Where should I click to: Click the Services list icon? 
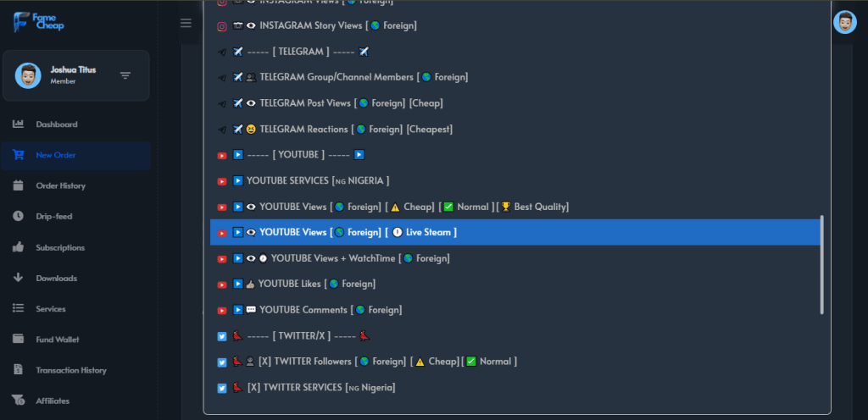pos(19,308)
